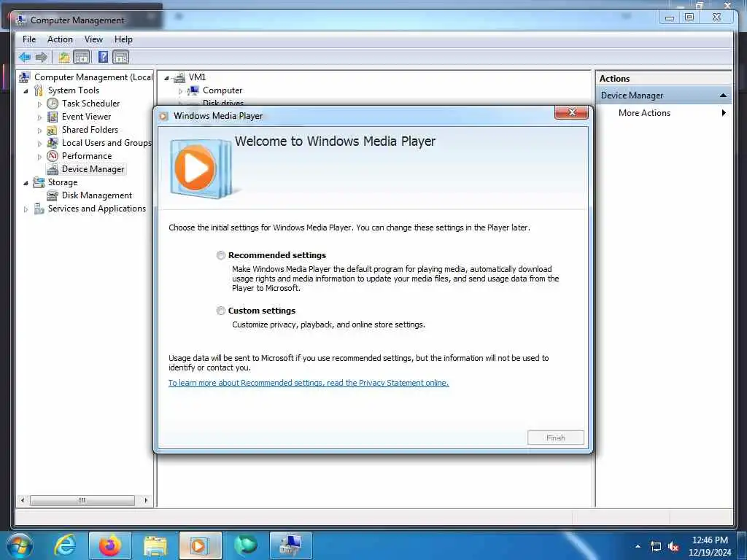Open Firefox from the taskbar

click(109, 546)
